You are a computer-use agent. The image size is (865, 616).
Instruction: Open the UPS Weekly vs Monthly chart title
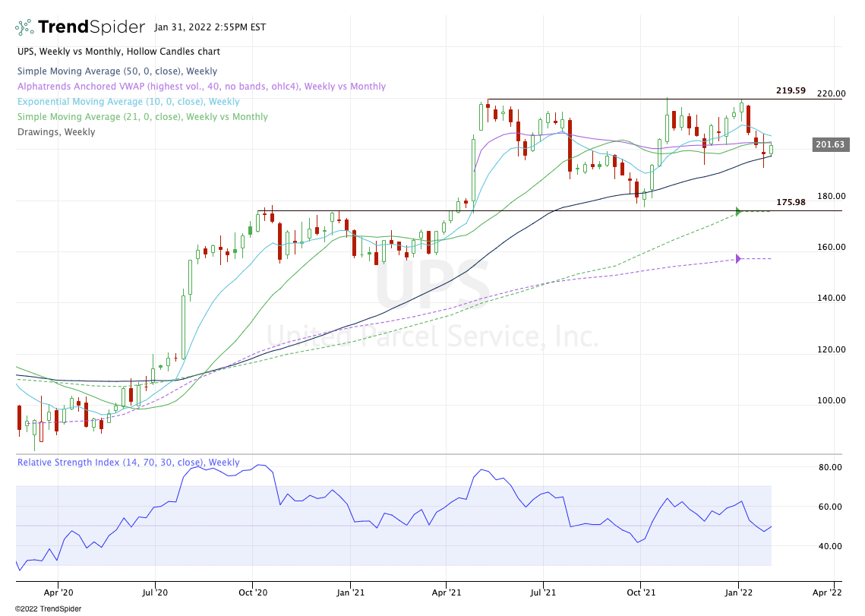point(118,52)
